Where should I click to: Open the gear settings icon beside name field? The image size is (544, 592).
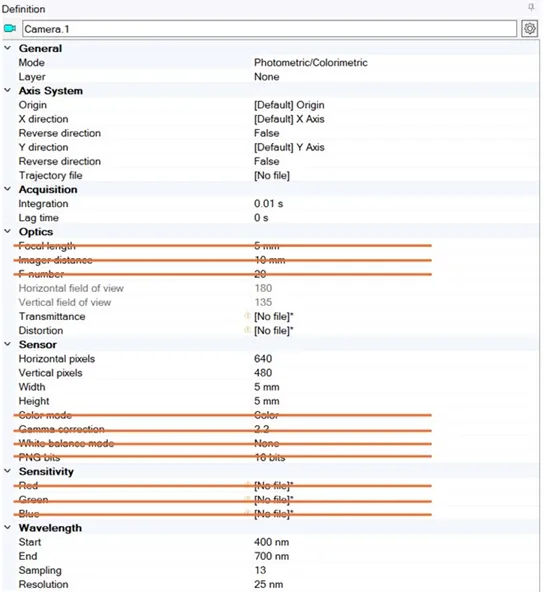pyautogui.click(x=529, y=29)
